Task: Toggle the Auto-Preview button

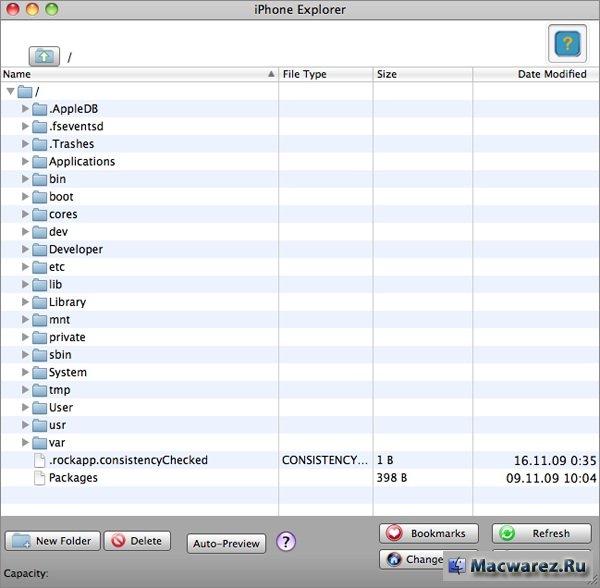Action: click(227, 544)
